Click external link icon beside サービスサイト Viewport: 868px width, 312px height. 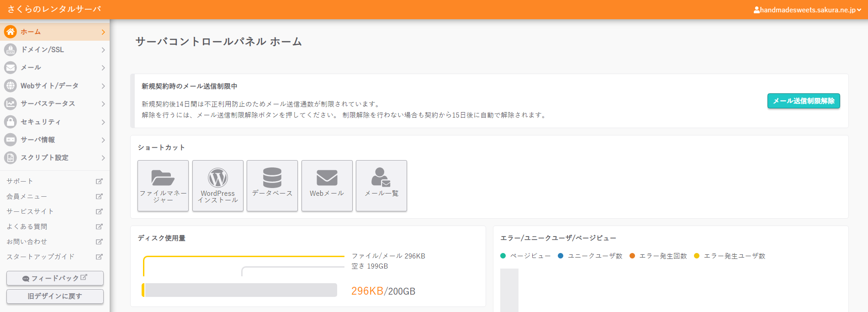(99, 211)
